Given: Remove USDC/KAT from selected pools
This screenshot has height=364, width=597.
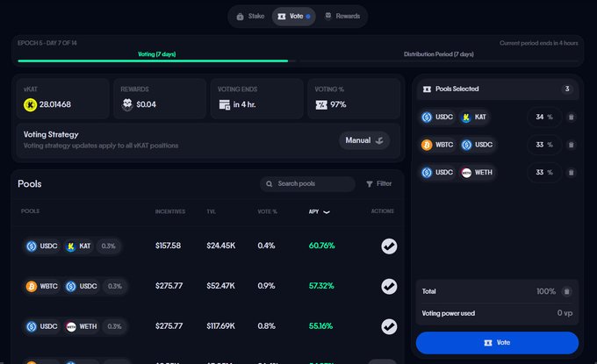Looking at the screenshot, I should [572, 118].
